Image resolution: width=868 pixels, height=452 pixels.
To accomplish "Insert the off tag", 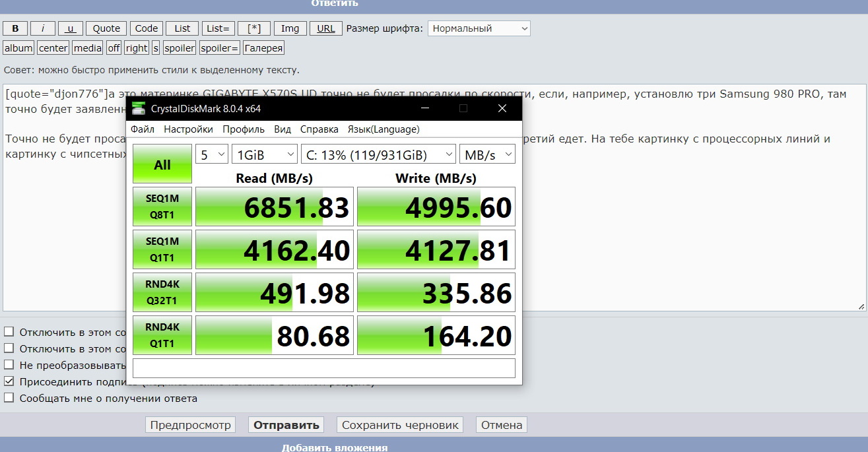I will pyautogui.click(x=114, y=48).
